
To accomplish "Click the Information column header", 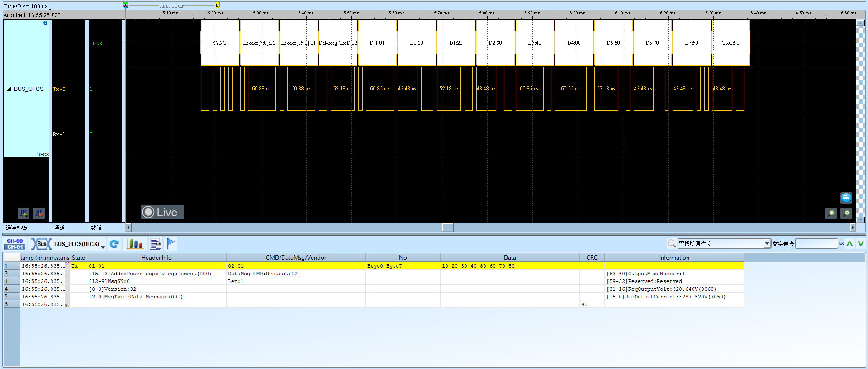I will pyautogui.click(x=674, y=258).
